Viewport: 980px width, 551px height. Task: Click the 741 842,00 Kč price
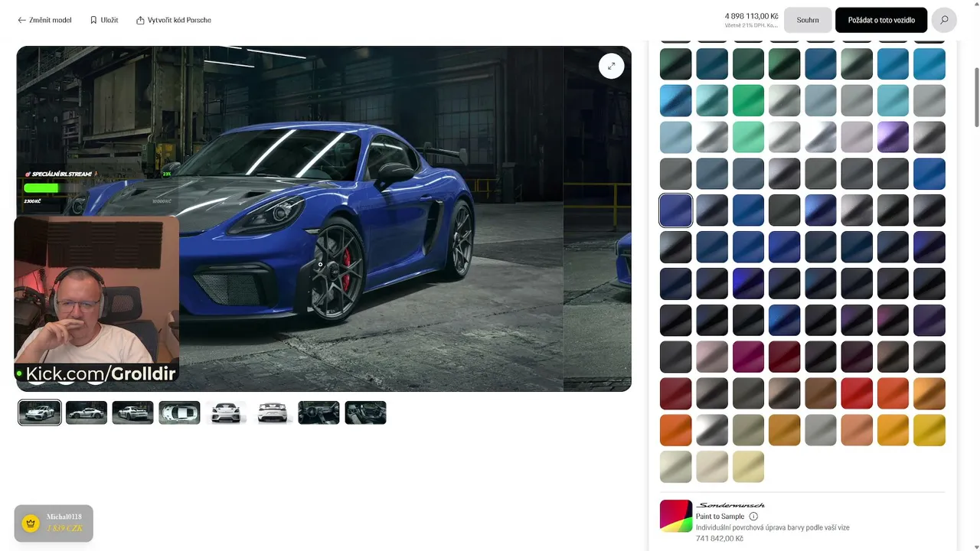click(720, 539)
